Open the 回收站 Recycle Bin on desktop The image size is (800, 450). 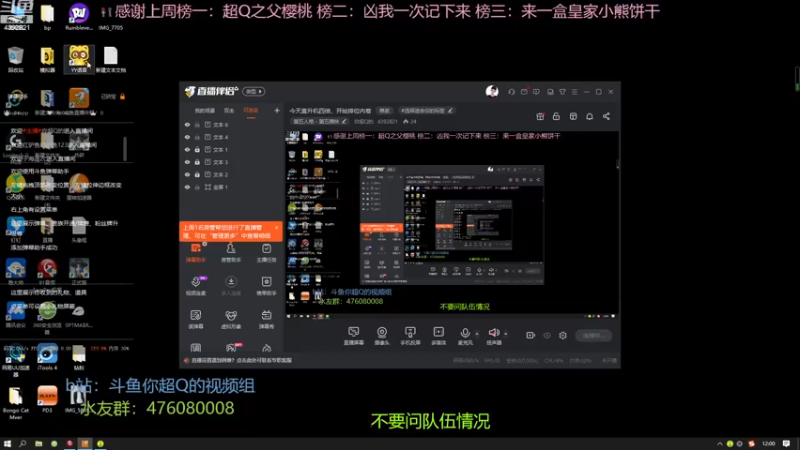[x=16, y=59]
